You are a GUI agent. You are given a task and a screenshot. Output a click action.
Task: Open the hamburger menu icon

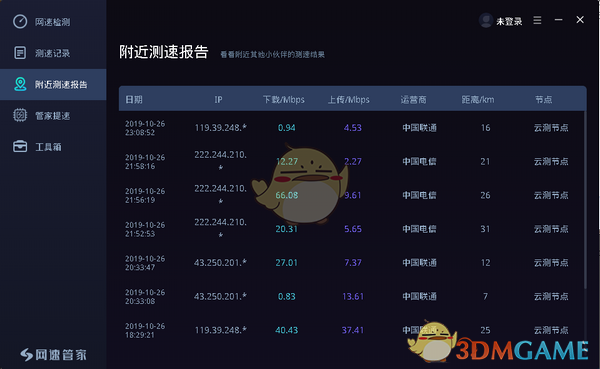[x=537, y=20]
